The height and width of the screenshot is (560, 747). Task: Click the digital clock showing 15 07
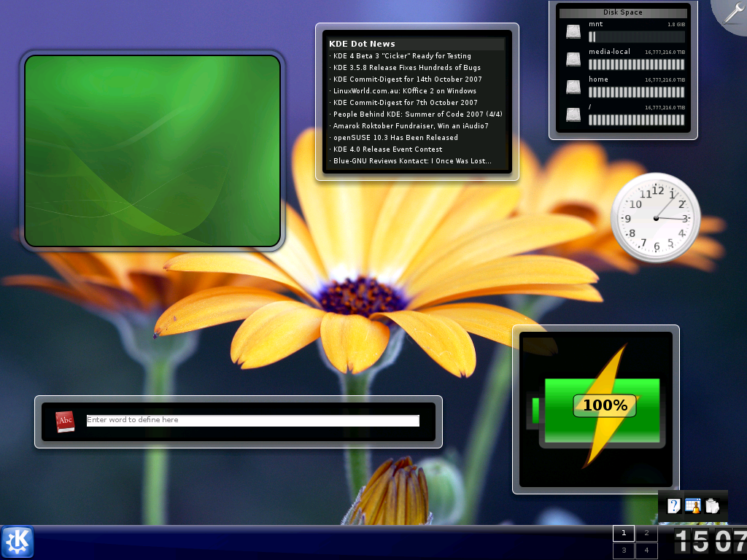pos(711,542)
